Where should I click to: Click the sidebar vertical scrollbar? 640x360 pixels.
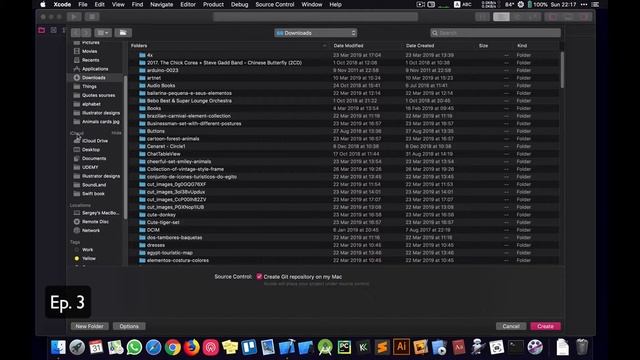[125, 147]
